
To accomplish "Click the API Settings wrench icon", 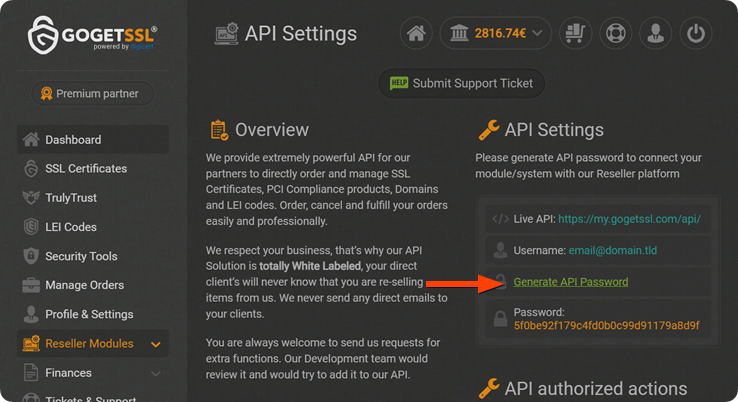I will click(x=489, y=130).
